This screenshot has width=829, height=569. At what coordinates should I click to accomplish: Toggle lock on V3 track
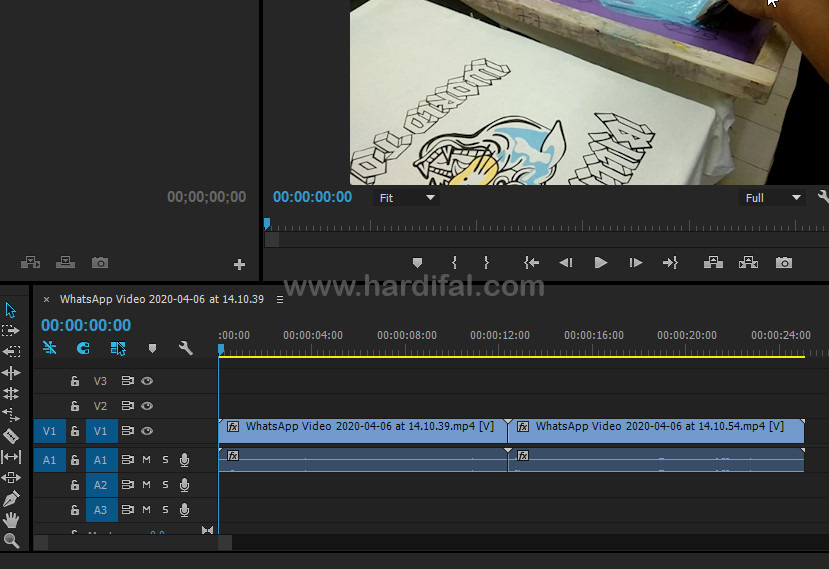coord(75,381)
